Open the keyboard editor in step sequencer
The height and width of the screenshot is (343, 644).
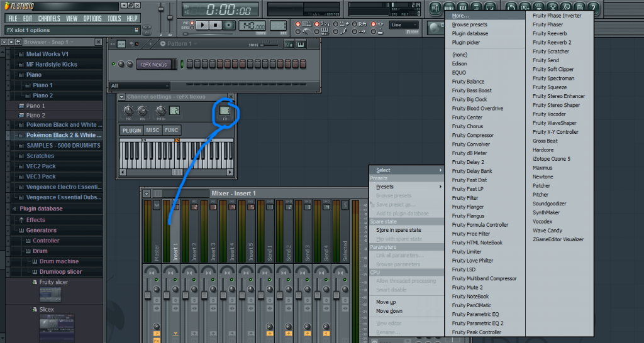[x=301, y=44]
